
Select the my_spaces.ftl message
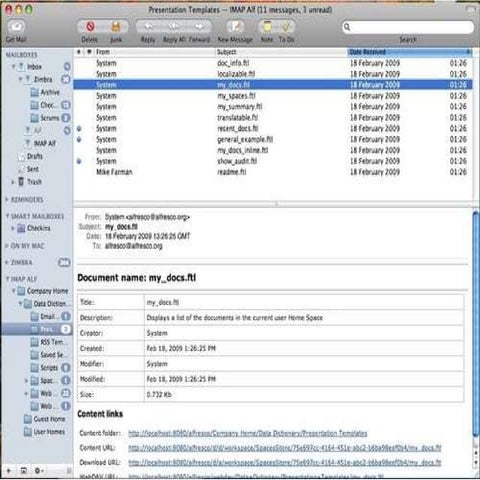[273, 96]
